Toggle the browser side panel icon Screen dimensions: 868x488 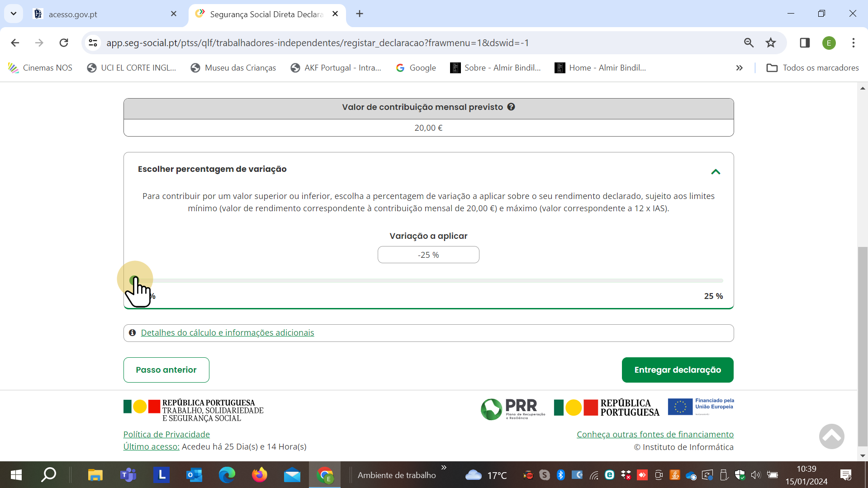[x=804, y=43]
